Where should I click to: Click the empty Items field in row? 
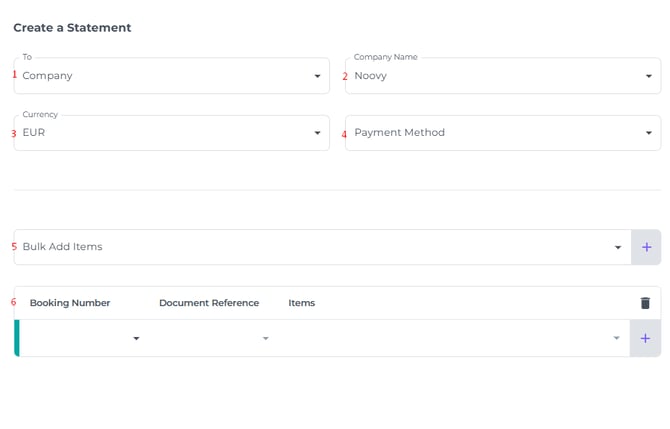pos(440,339)
